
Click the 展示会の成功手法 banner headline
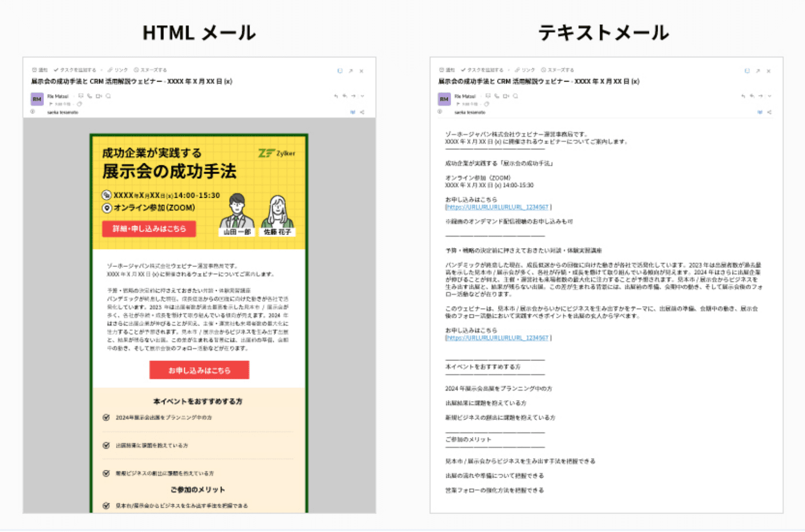(x=169, y=171)
